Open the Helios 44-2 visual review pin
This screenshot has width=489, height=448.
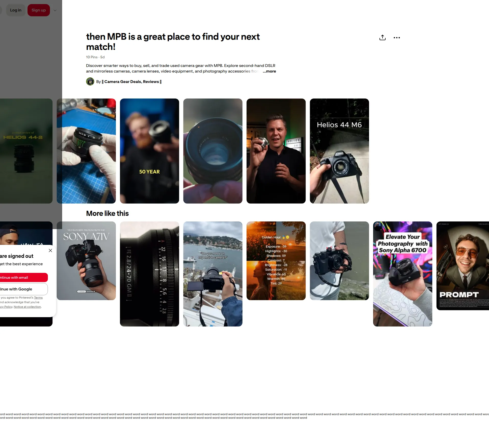(26, 151)
